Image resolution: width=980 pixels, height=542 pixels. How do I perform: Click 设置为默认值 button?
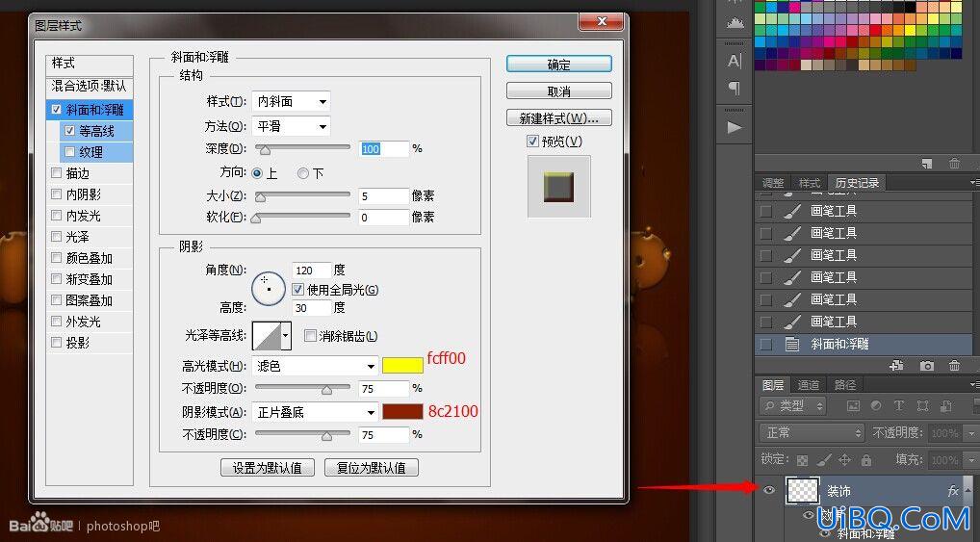pos(268,468)
